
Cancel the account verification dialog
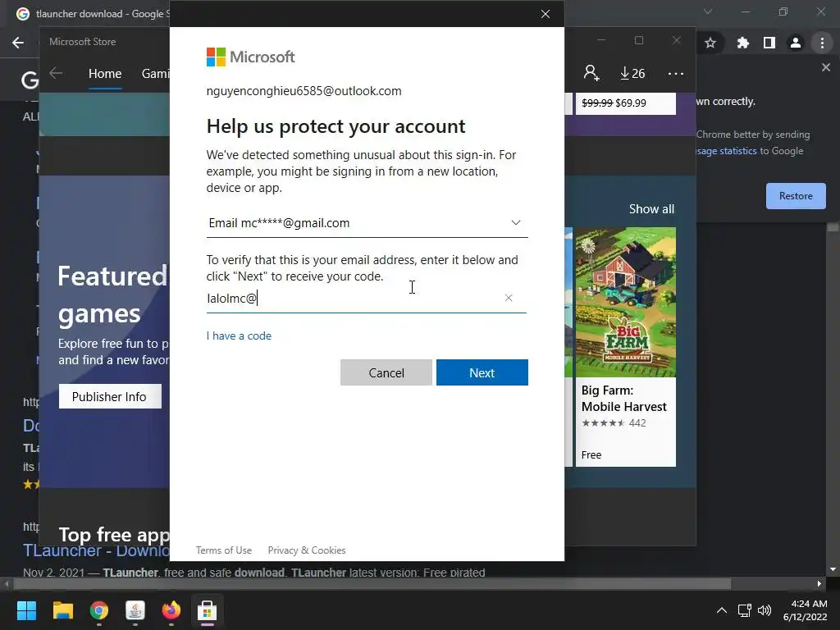(x=386, y=372)
